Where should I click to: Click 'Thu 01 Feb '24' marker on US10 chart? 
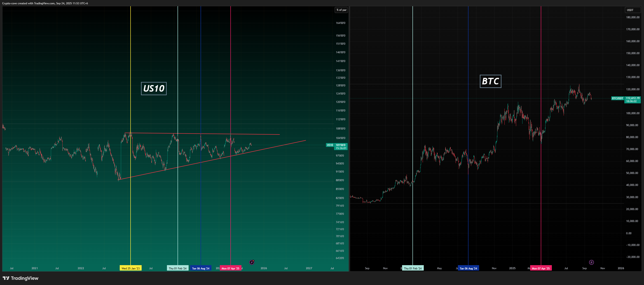pyautogui.click(x=178, y=268)
